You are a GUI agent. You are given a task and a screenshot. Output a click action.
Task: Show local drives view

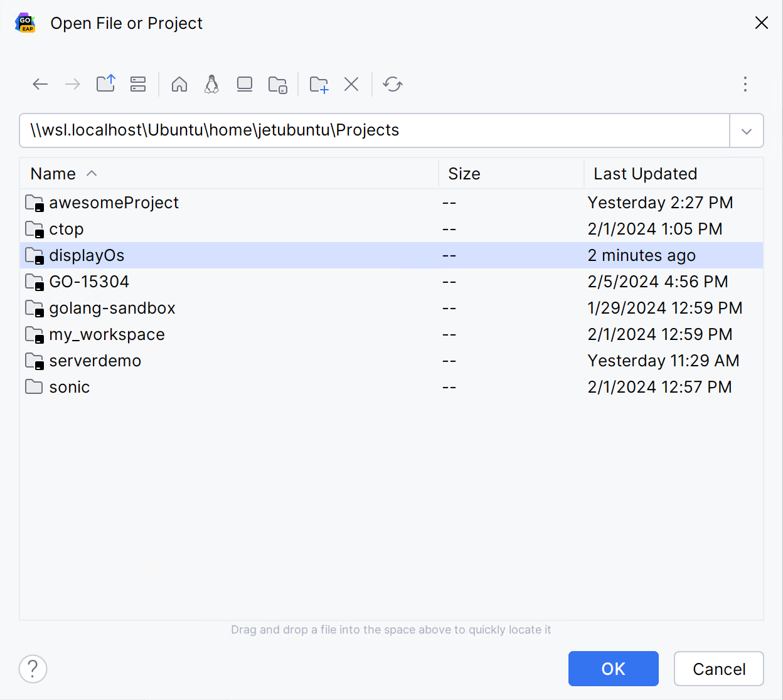138,83
